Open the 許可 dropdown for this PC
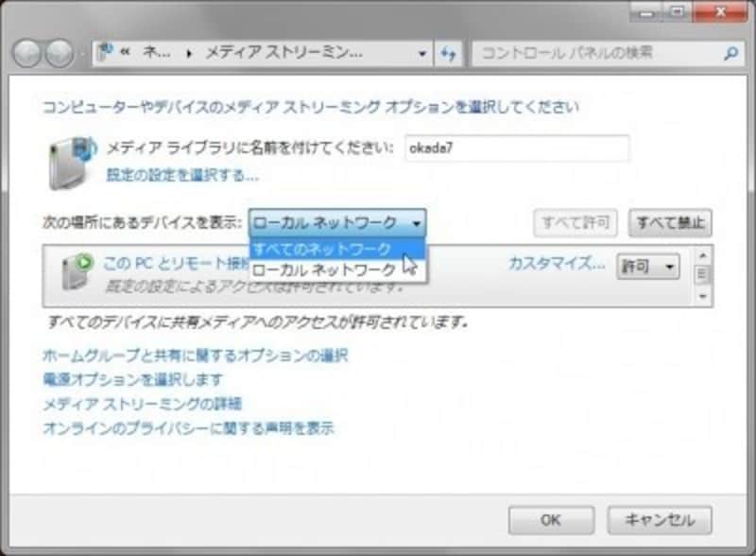The width and height of the screenshot is (756, 556). pyautogui.click(x=648, y=267)
